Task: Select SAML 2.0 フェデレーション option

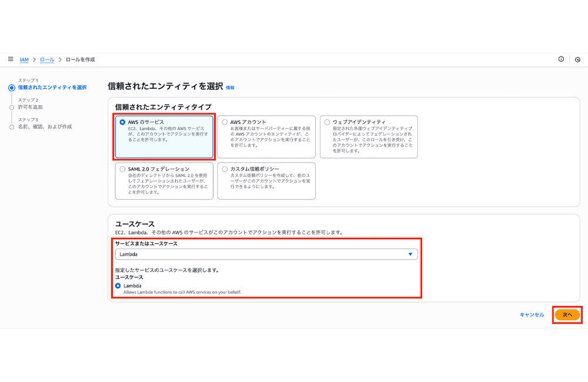Action: tap(122, 170)
